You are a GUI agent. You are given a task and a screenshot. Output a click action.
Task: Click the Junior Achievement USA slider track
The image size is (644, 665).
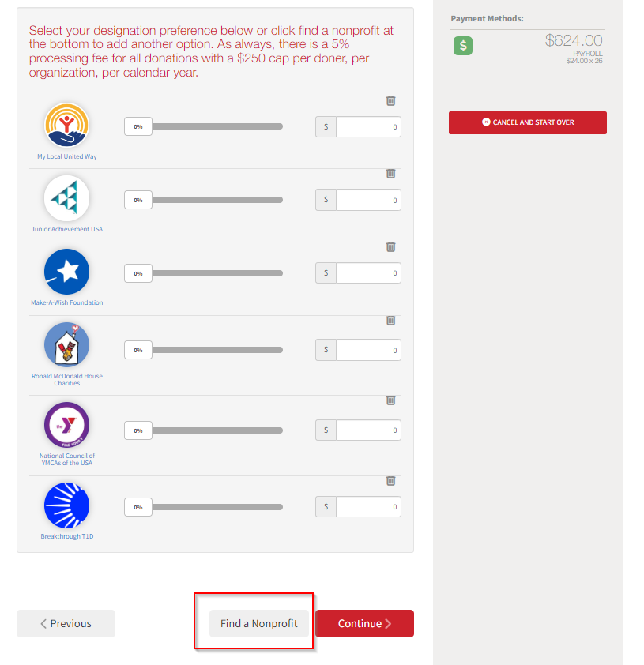[x=217, y=200]
